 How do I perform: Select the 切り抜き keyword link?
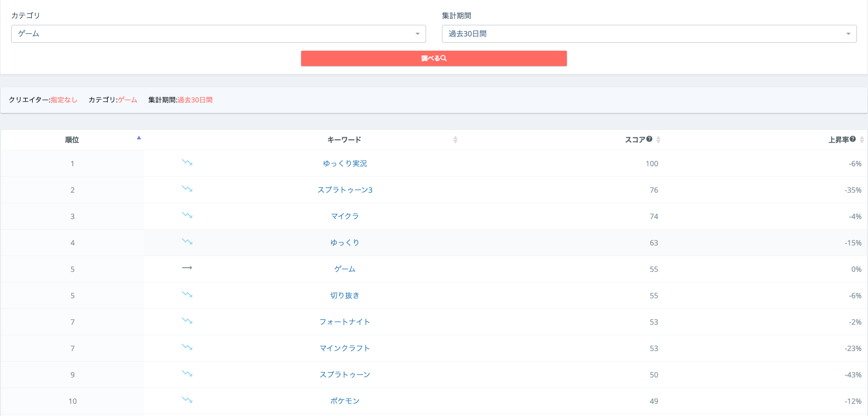(x=345, y=296)
